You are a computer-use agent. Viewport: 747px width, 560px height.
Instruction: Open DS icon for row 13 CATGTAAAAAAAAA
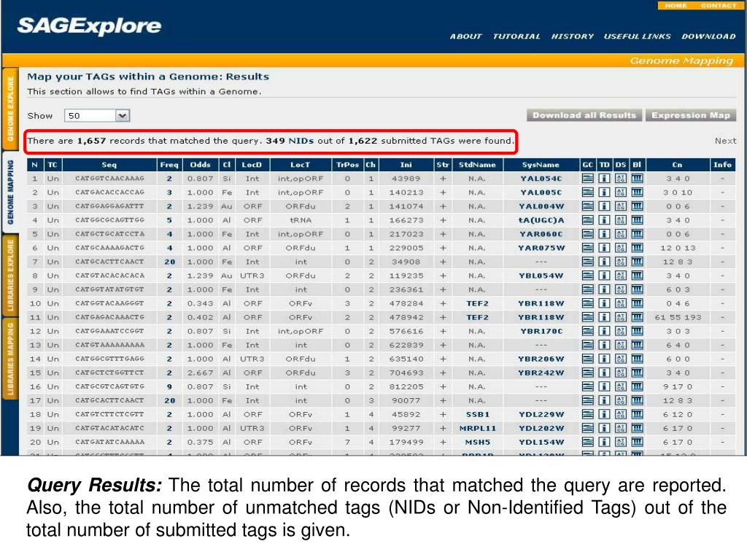coord(620,345)
